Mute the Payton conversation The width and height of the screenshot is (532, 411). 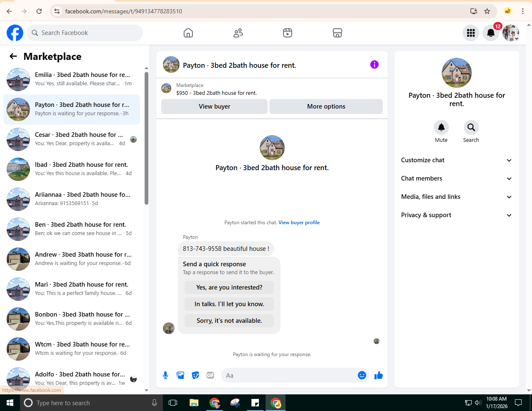pyautogui.click(x=441, y=127)
